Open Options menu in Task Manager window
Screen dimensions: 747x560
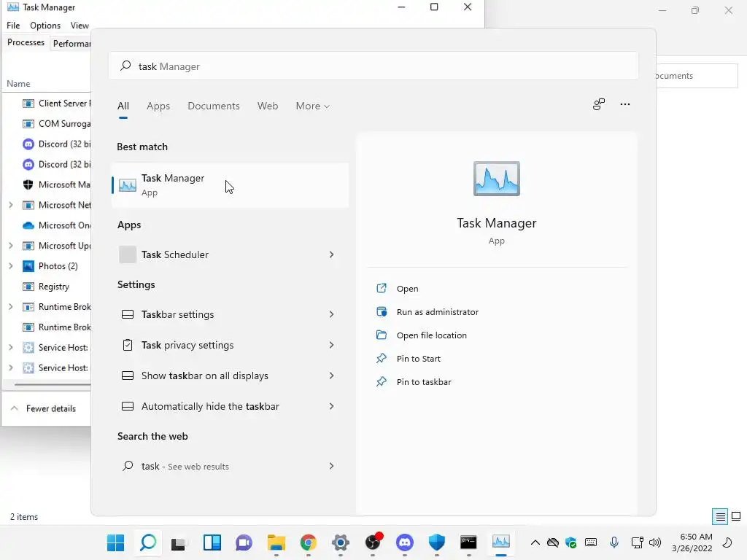(x=44, y=26)
